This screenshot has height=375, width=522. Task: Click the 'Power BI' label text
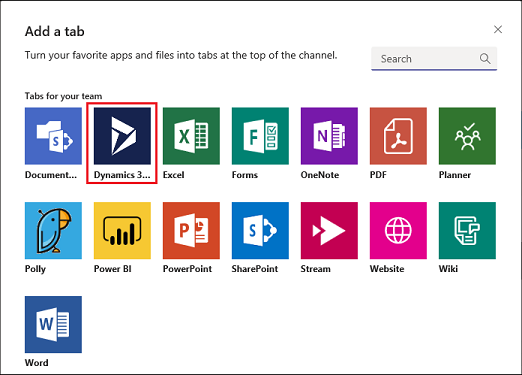113,269
